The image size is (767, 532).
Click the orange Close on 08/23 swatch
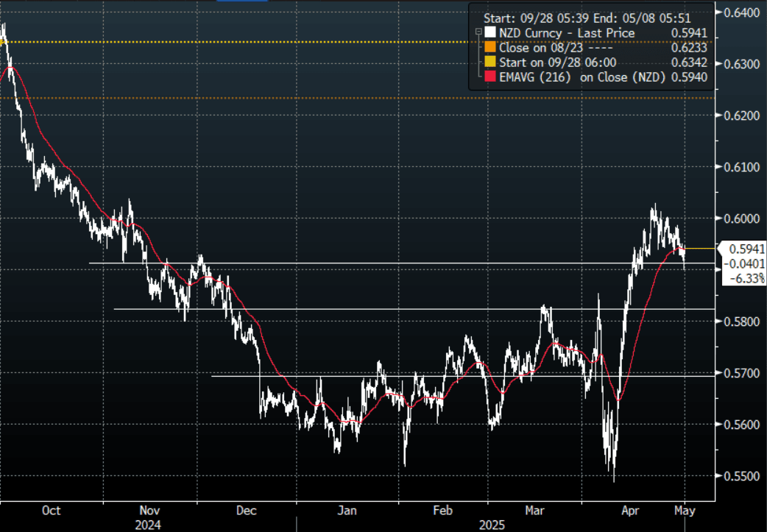tap(490, 48)
